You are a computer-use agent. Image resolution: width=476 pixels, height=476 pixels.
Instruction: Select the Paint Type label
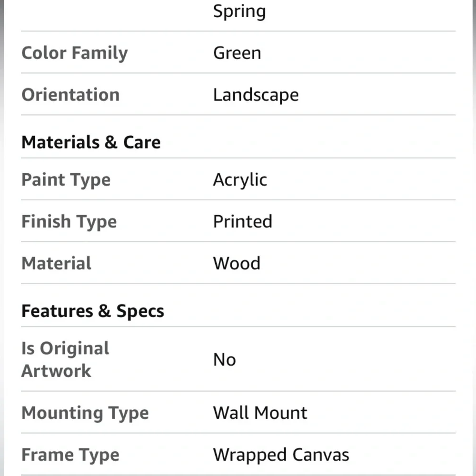66,180
